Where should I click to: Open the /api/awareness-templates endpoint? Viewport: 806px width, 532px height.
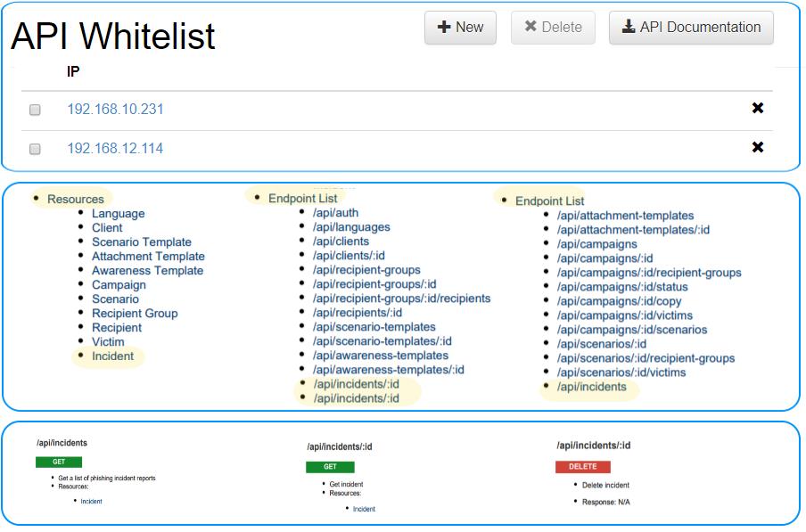coord(381,356)
